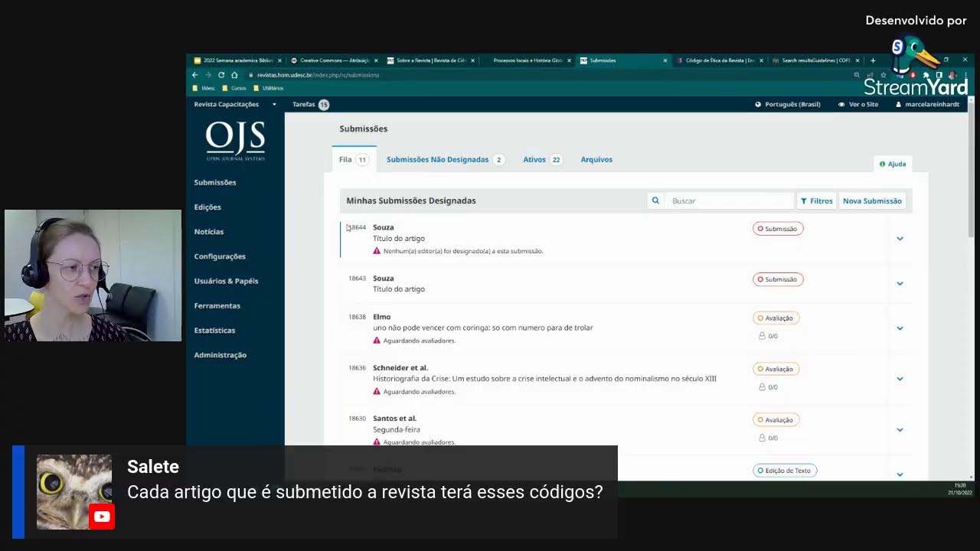Go to the browser home icon
The image size is (980, 551).
point(234,75)
